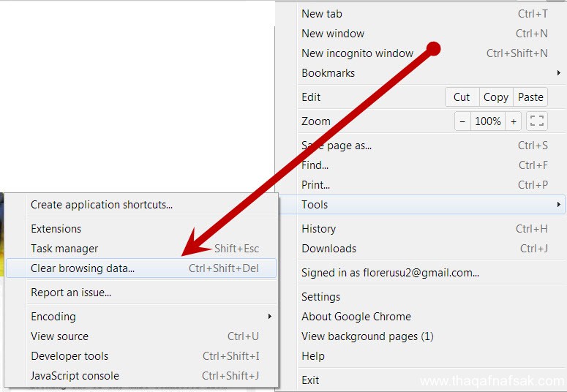This screenshot has width=567, height=392.
Task: Click the Cut button
Action: coord(462,97)
